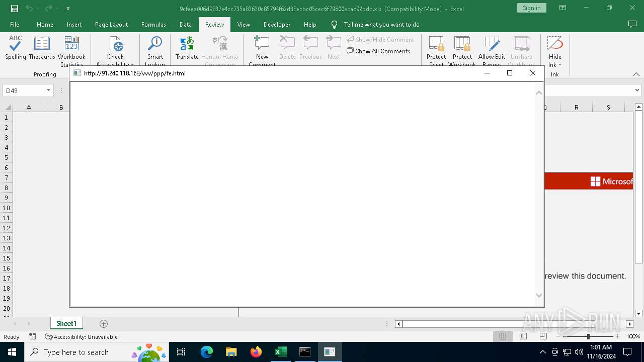Image resolution: width=644 pixels, height=362 pixels.
Task: Open the Thesaurus tool
Action: coord(42,48)
